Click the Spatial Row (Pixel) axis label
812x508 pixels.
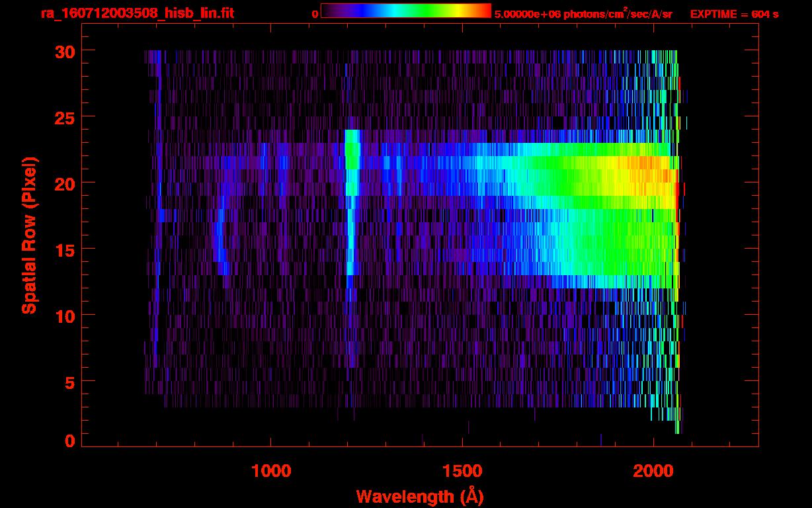coord(28,235)
